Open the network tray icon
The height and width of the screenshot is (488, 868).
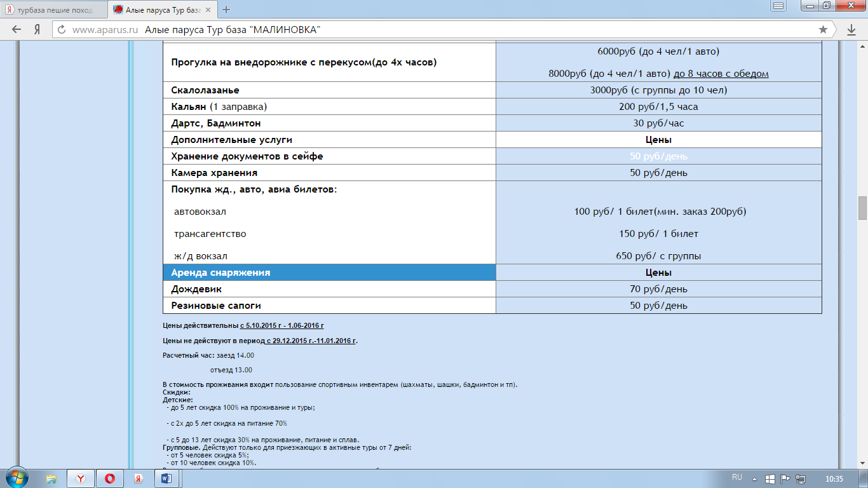[801, 478]
